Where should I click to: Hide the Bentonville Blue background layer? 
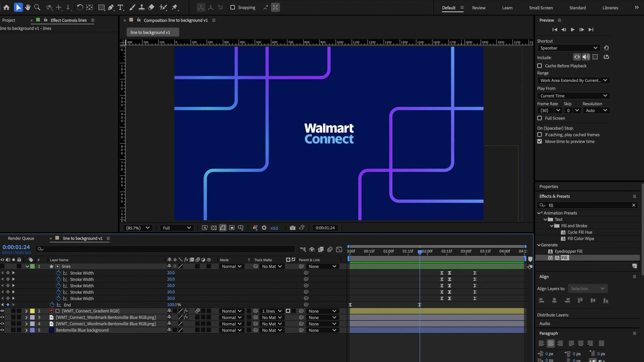[2, 330]
